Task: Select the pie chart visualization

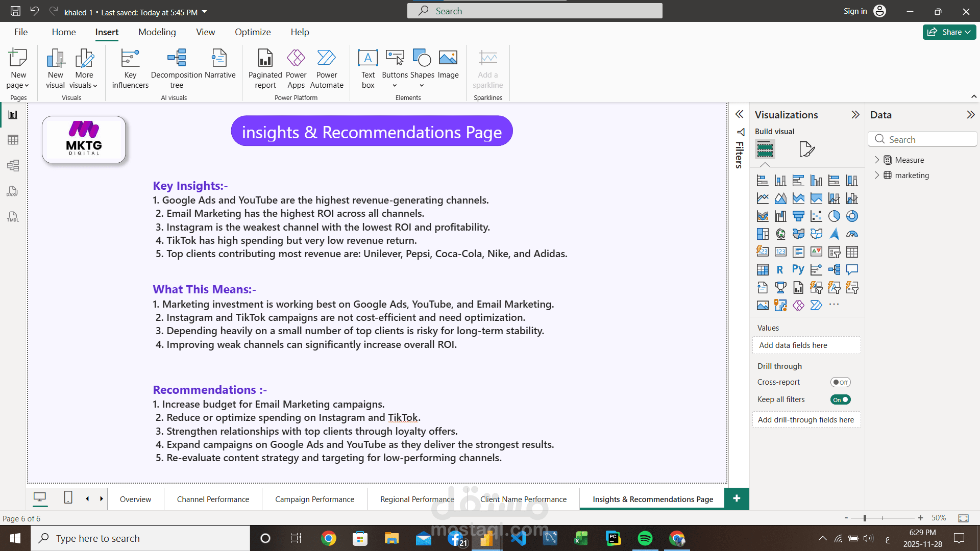Action: click(834, 216)
